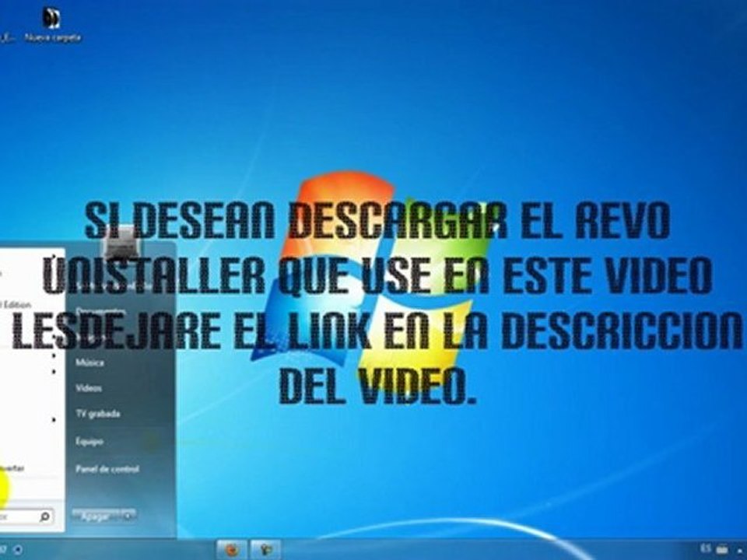This screenshot has height=560, width=747.
Task: Open Panel de control in Start menu
Action: [107, 469]
